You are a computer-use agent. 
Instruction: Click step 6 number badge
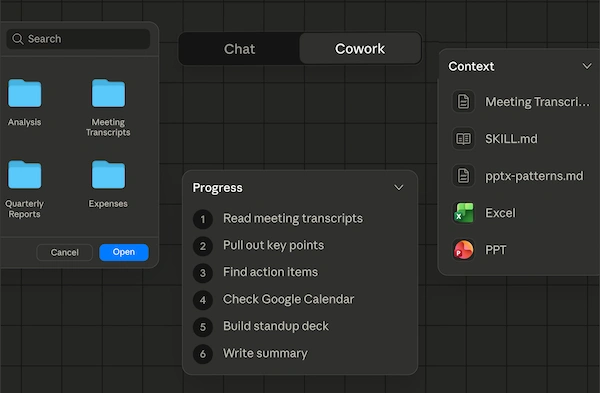point(203,354)
